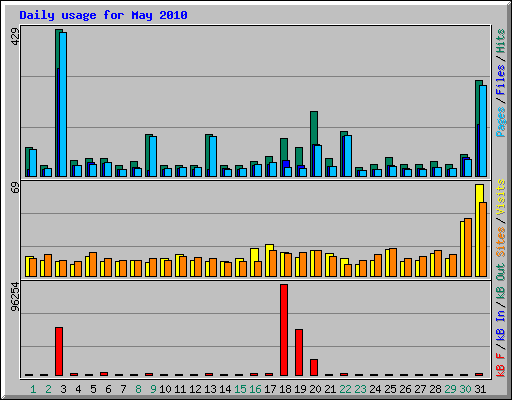Click the 'Files' legend label
Viewport: 512px width, 400px height.
tap(501, 80)
